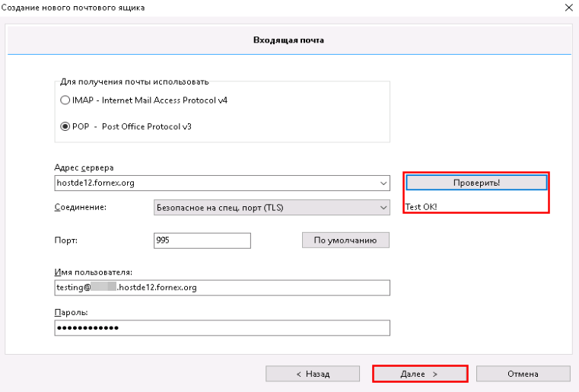This screenshot has height=392, width=579.
Task: Continue with the Далее button
Action: coord(419,374)
